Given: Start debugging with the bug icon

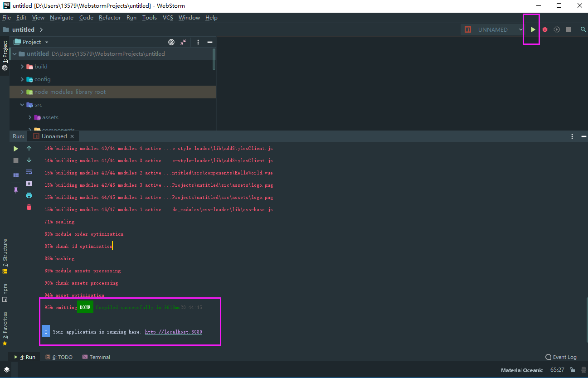Looking at the screenshot, I should pyautogui.click(x=545, y=29).
